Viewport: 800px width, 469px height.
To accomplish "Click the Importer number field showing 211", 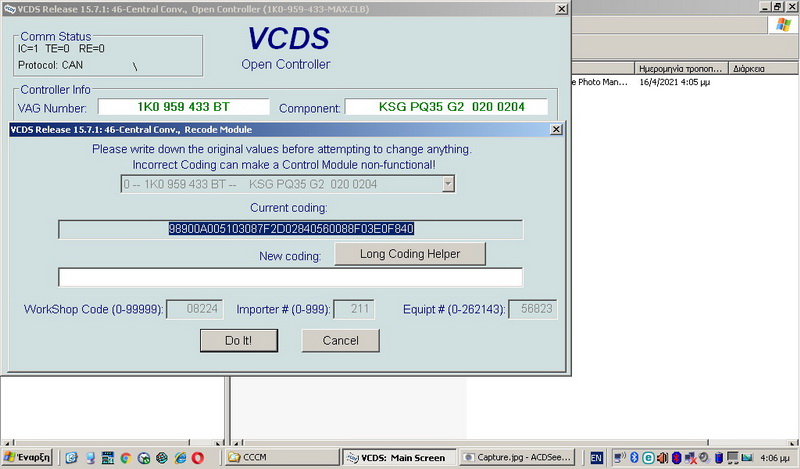I will (x=354, y=309).
